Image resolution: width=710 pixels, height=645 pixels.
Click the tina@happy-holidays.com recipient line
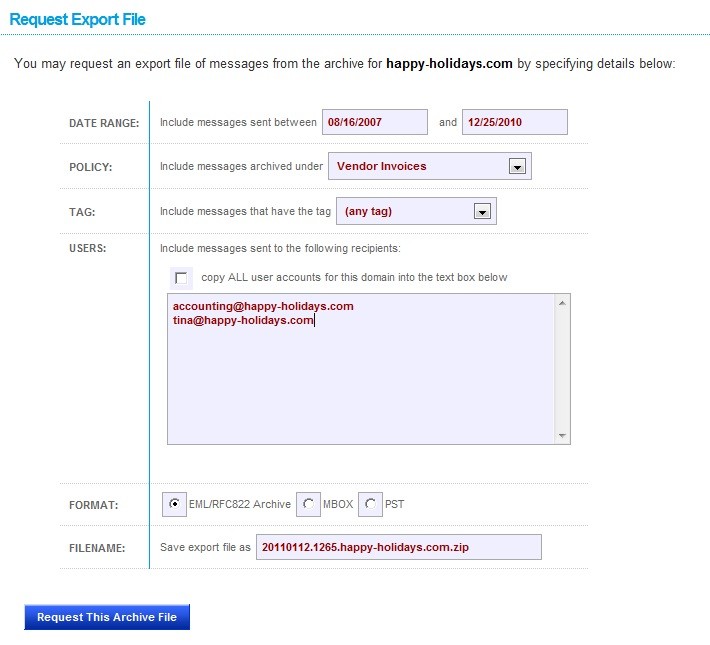tap(243, 321)
